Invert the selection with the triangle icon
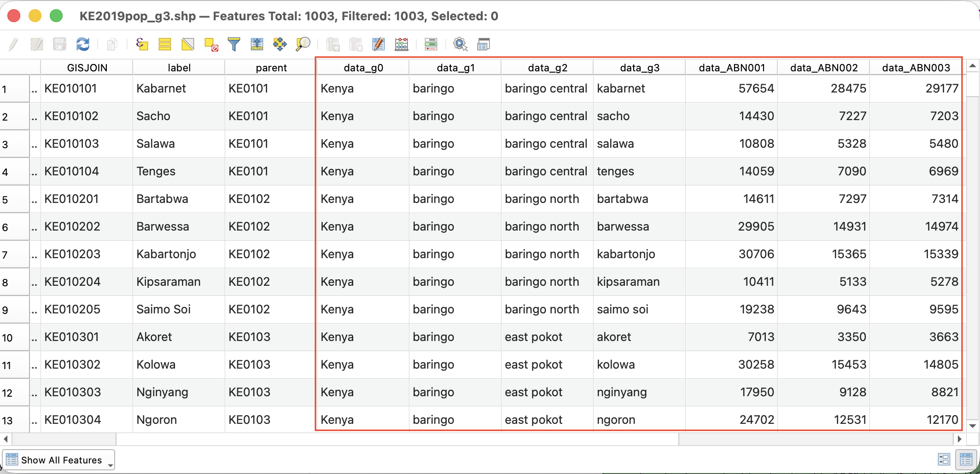 pyautogui.click(x=188, y=44)
